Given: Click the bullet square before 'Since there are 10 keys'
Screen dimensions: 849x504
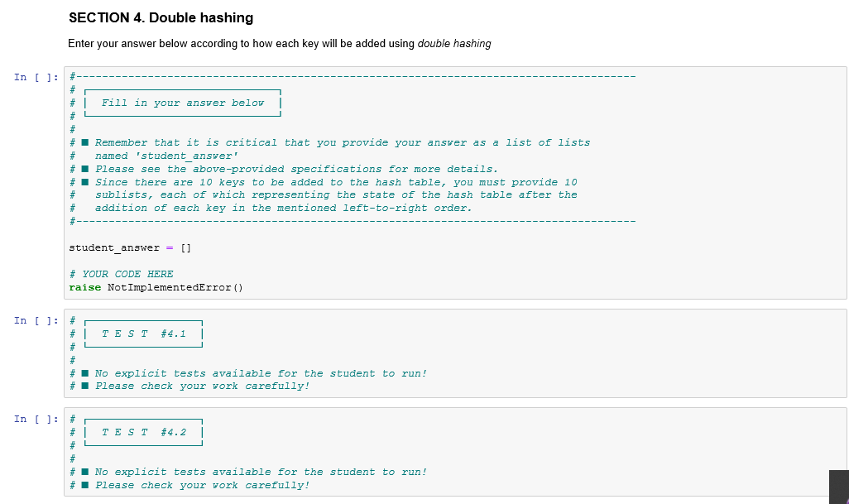Looking at the screenshot, I should pos(85,182).
